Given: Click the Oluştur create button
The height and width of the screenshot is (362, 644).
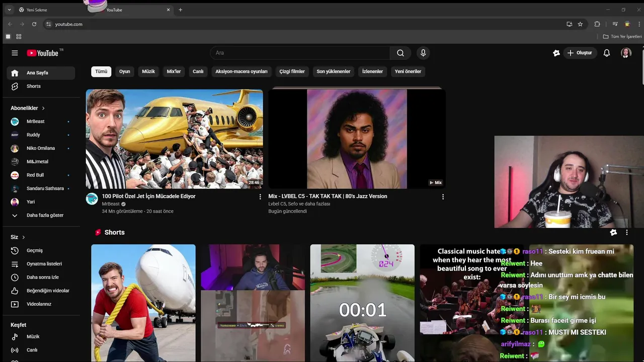Looking at the screenshot, I should tap(580, 53).
